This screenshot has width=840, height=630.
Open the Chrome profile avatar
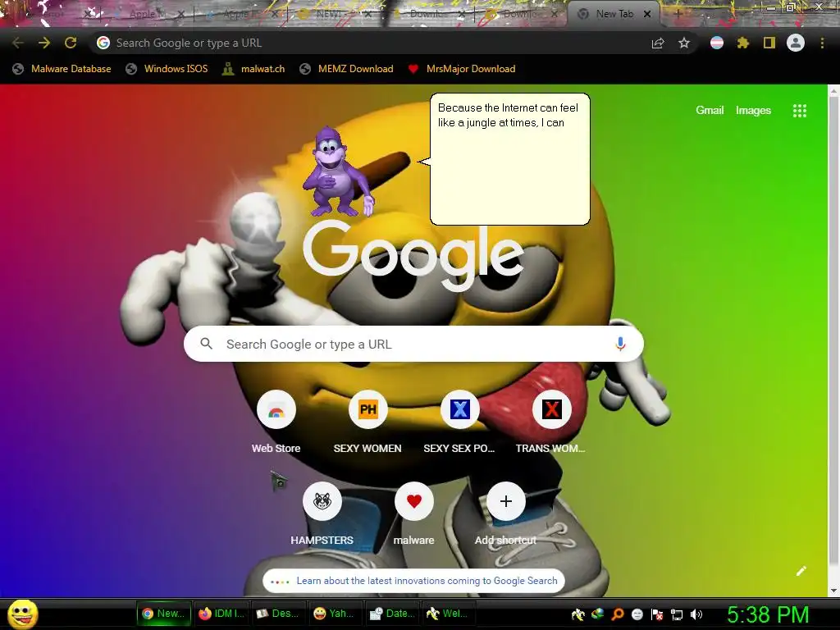pos(796,43)
